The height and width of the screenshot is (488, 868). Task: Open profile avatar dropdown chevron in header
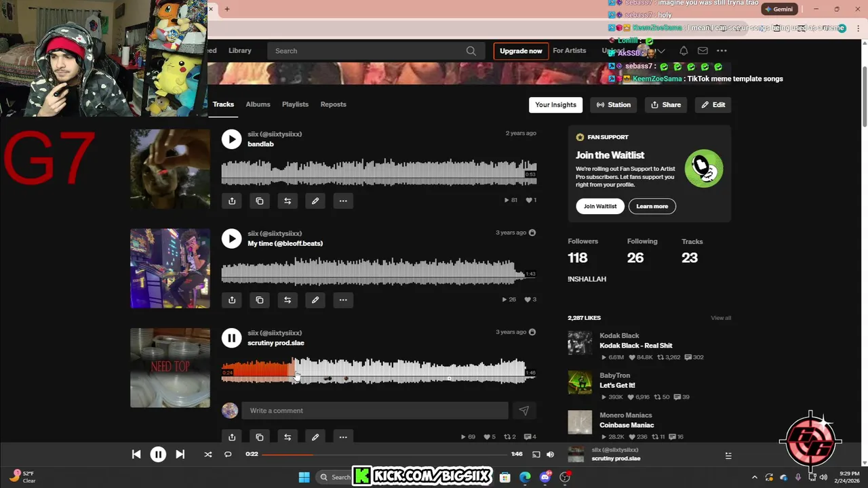click(x=661, y=52)
